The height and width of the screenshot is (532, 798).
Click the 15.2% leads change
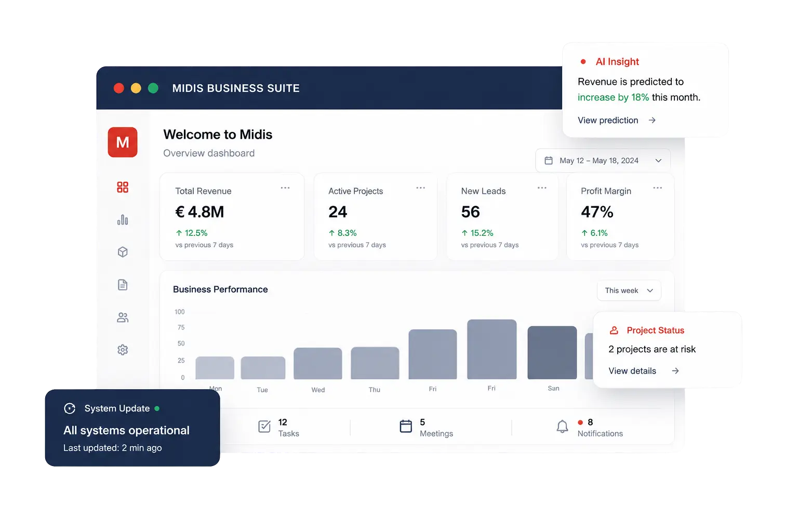pos(477,233)
